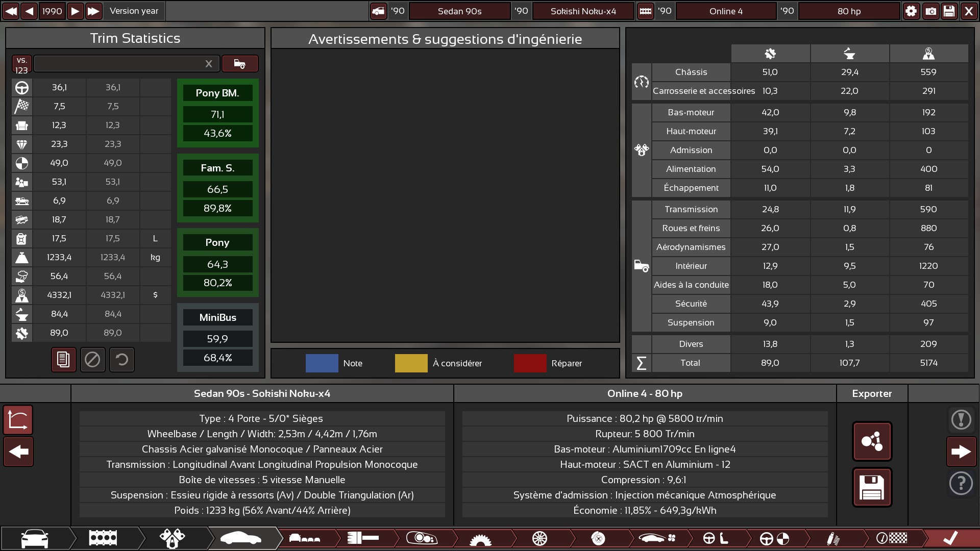
Task: Select the Sedan 90s model name
Action: 459,11
